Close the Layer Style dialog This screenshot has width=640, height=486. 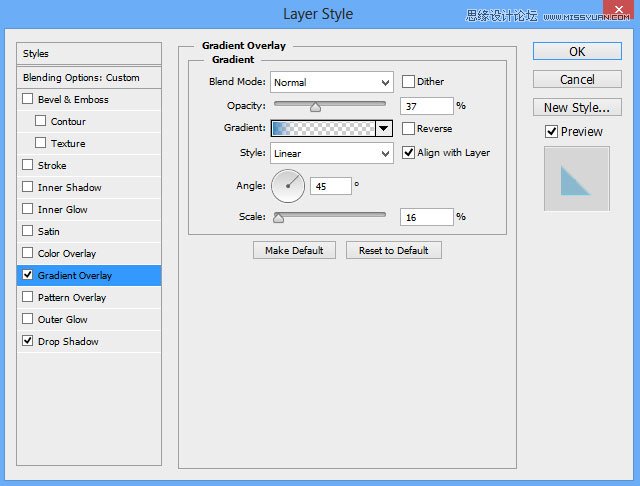click(x=618, y=9)
